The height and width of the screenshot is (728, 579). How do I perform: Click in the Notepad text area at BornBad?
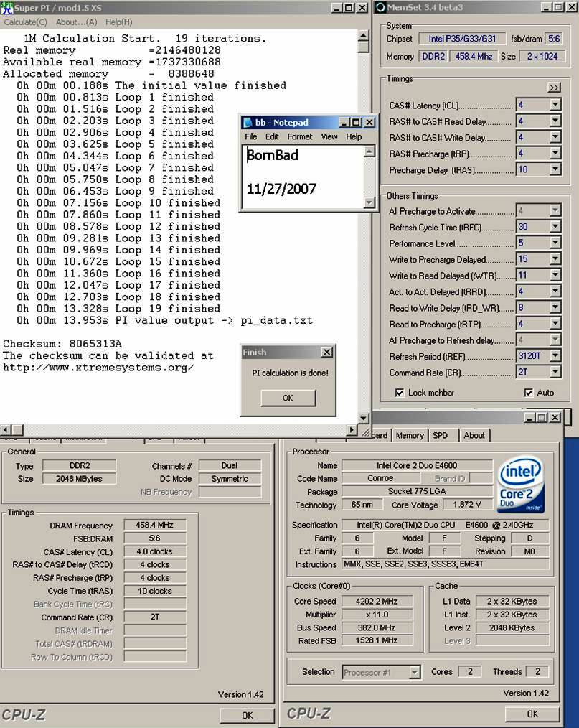click(x=273, y=155)
